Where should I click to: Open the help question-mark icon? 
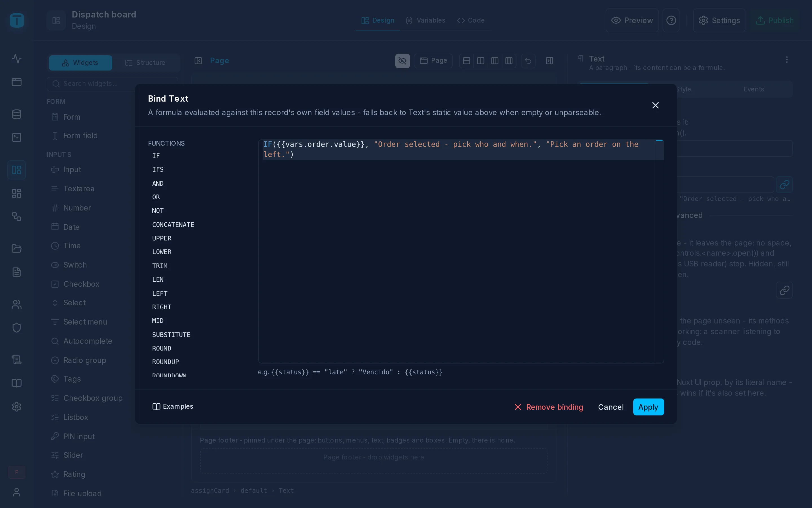tap(671, 20)
